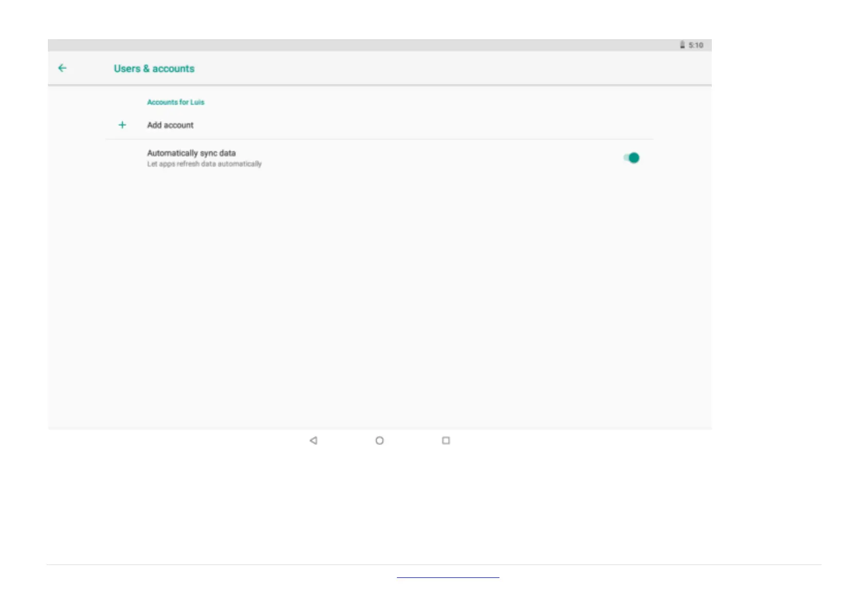Click the Accounts for Luis section header
This screenshot has width=868, height=614.
176,102
